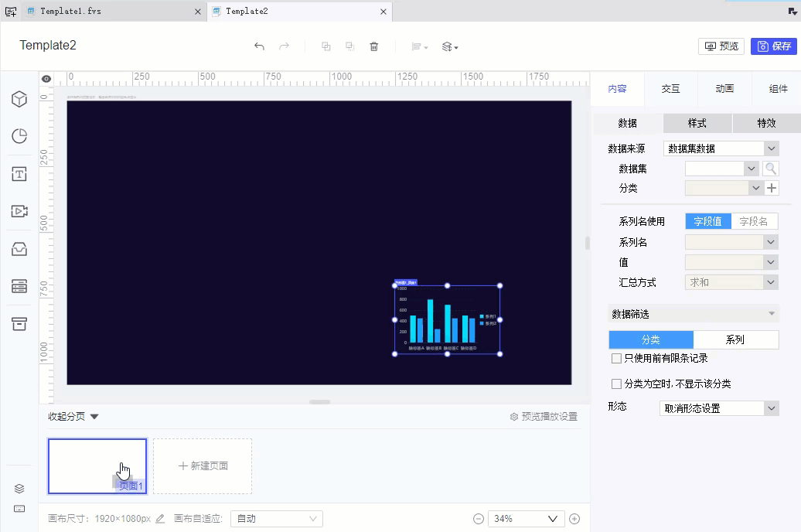The height and width of the screenshot is (532, 801).
Task: Click the canvas horizontal scrollbar handle
Action: [x=320, y=402]
